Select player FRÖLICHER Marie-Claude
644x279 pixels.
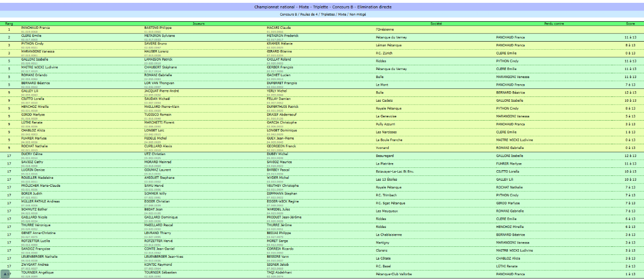(41, 185)
